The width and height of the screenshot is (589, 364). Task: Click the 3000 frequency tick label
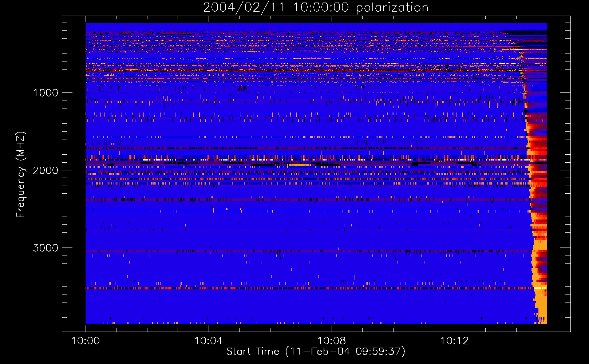(x=46, y=248)
